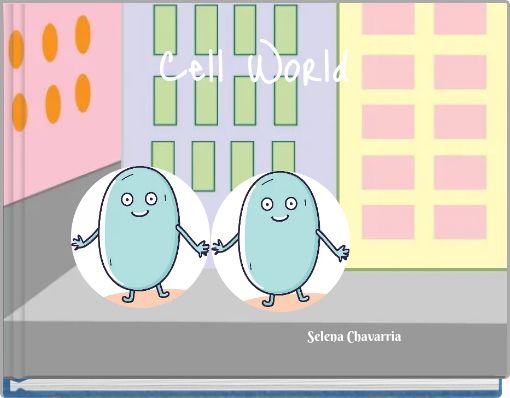Image resolution: width=510 pixels, height=398 pixels.
Task: Click the last green window in middle row
Action: [286, 101]
